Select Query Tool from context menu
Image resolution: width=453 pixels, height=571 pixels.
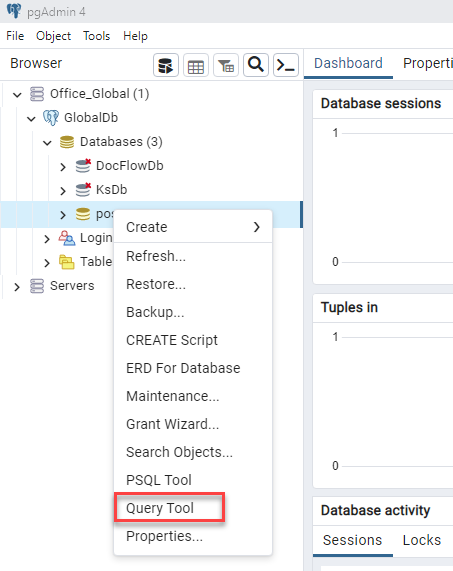(x=193, y=508)
